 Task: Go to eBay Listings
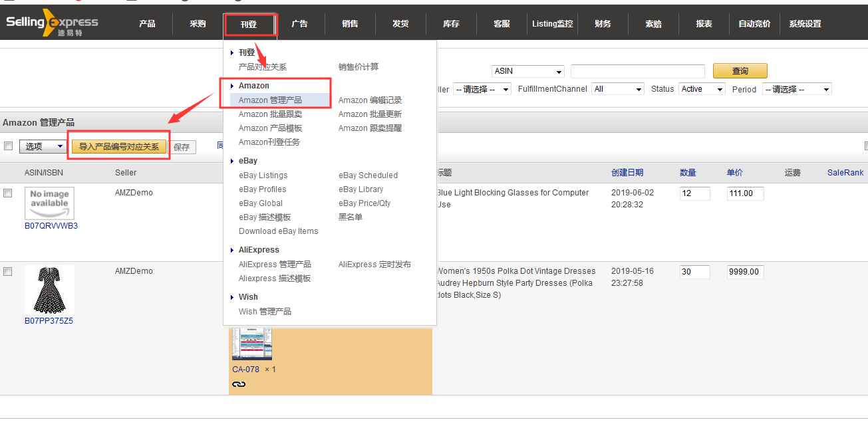point(263,175)
